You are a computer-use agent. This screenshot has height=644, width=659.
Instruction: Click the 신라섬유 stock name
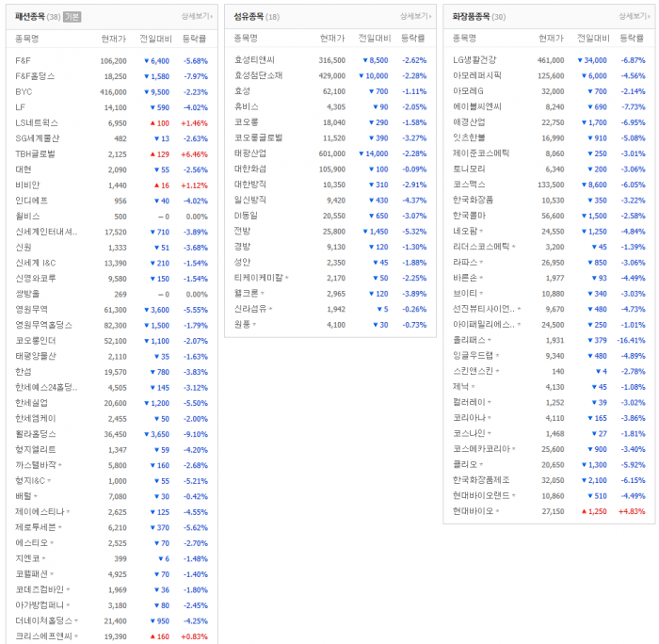click(x=250, y=309)
